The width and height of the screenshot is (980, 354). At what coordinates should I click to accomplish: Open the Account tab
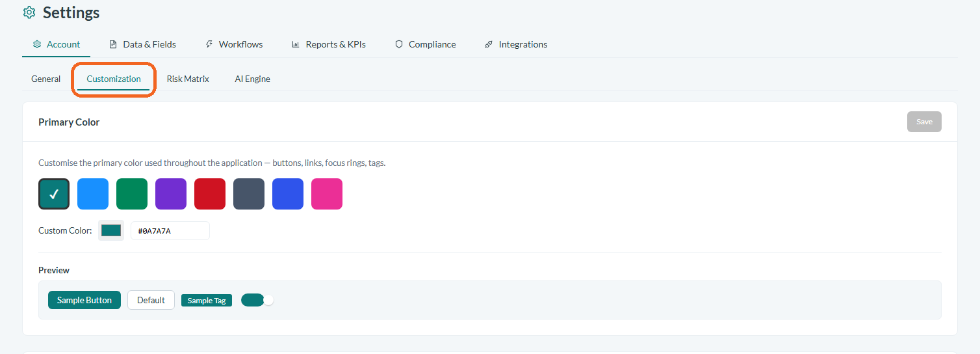coord(57,44)
